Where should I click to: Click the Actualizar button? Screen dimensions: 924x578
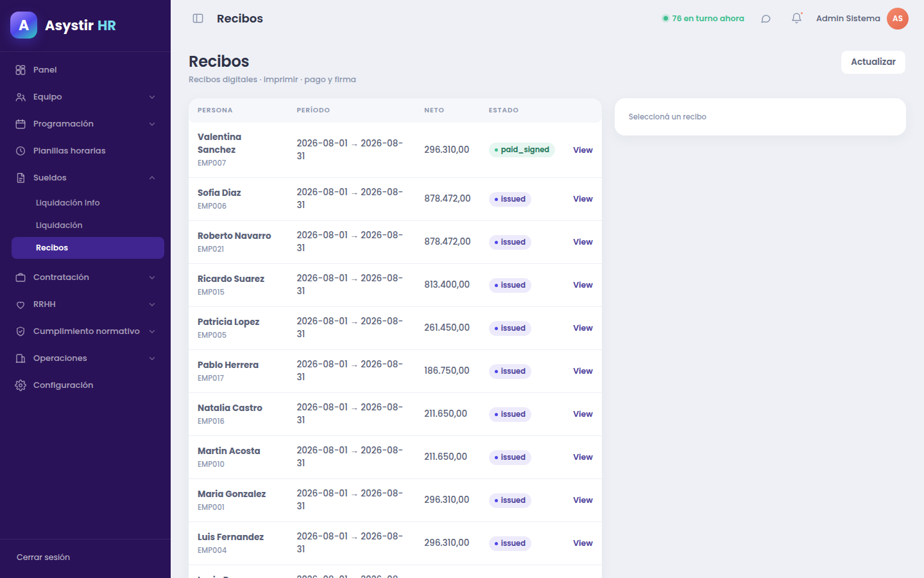tap(873, 62)
